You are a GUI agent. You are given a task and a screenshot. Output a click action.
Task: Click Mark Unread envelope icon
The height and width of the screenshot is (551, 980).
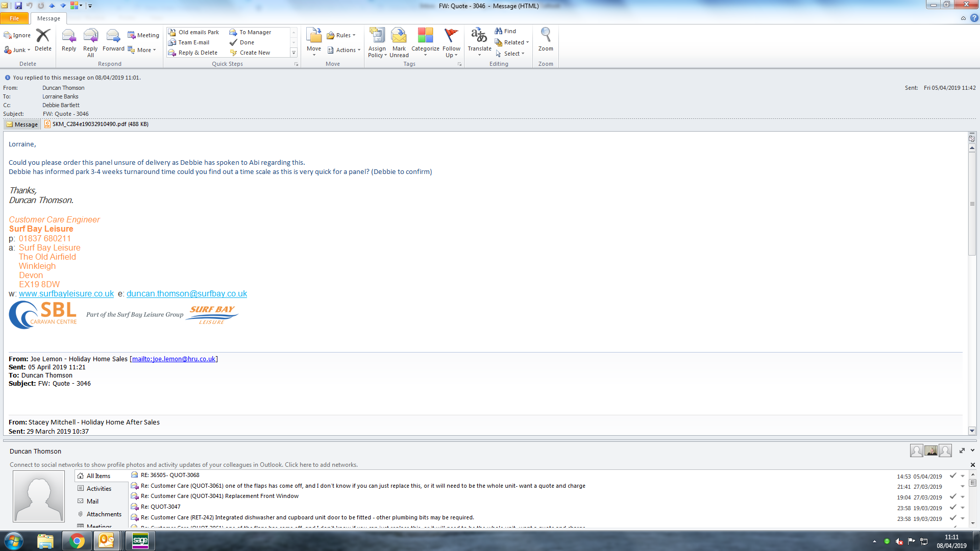(x=399, y=36)
